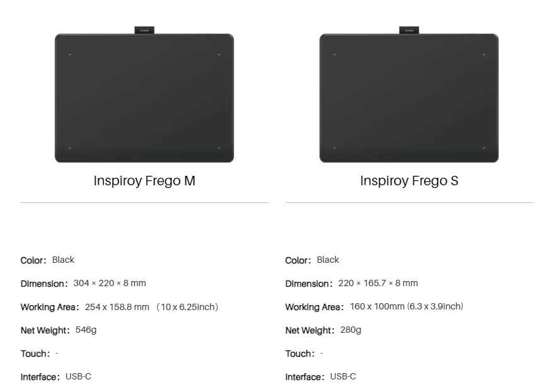Select the 546g net weight value

86,330
